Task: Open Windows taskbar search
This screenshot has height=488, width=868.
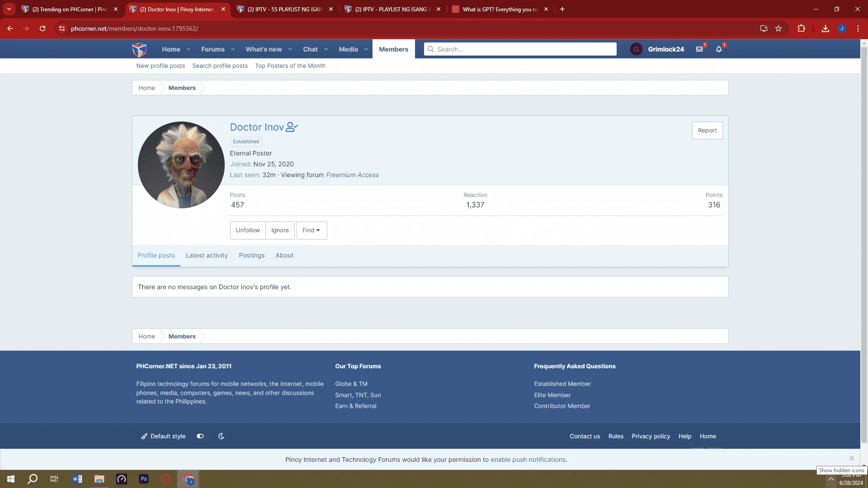Action: 33,479
